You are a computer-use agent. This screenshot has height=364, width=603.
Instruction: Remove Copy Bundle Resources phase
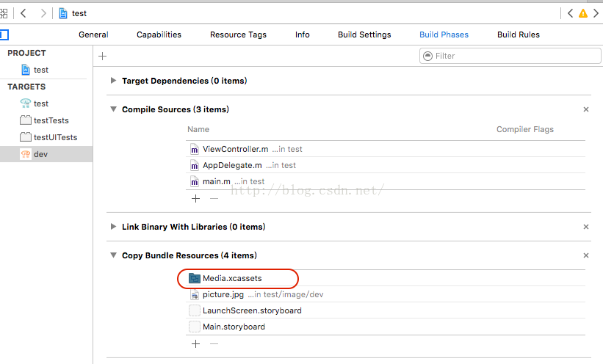click(586, 255)
